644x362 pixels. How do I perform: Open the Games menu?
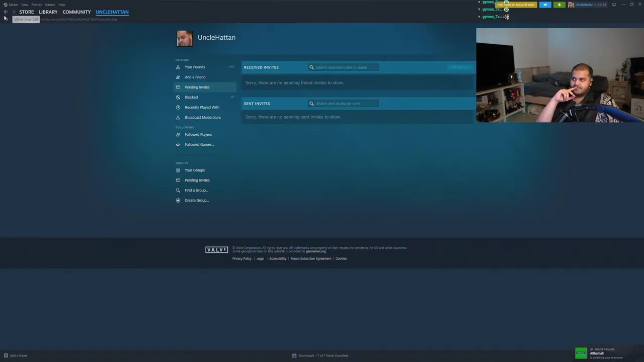pos(50,5)
